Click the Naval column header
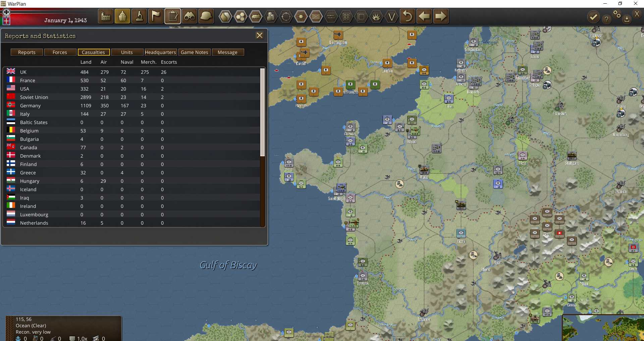 127,62
